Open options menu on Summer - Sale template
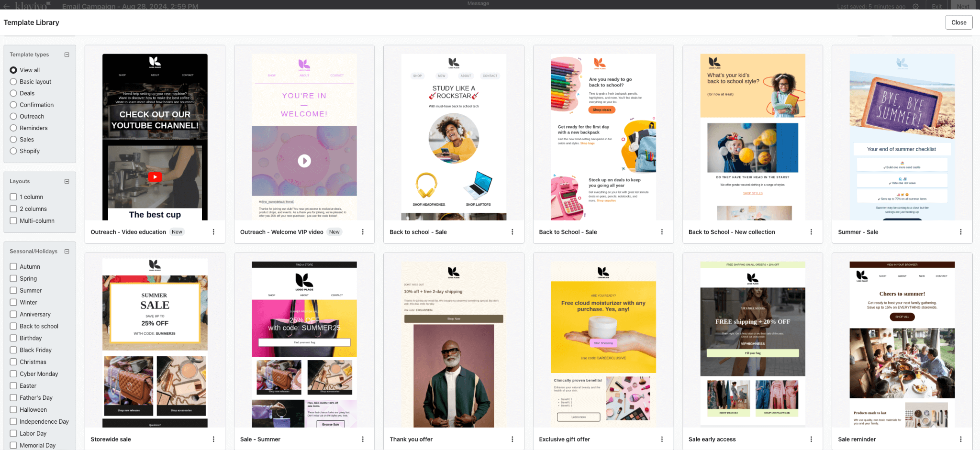Screen dimensions: 980x450 (961, 231)
